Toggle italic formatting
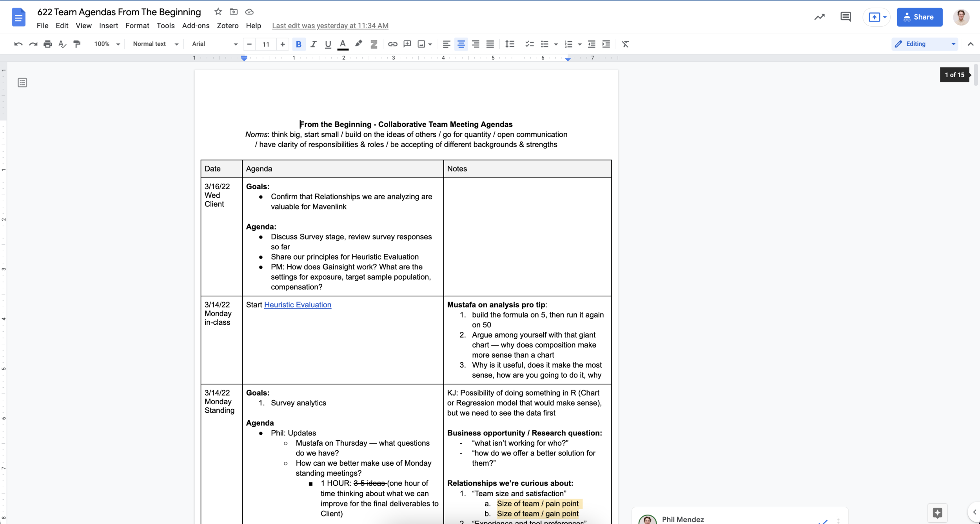 pyautogui.click(x=313, y=44)
